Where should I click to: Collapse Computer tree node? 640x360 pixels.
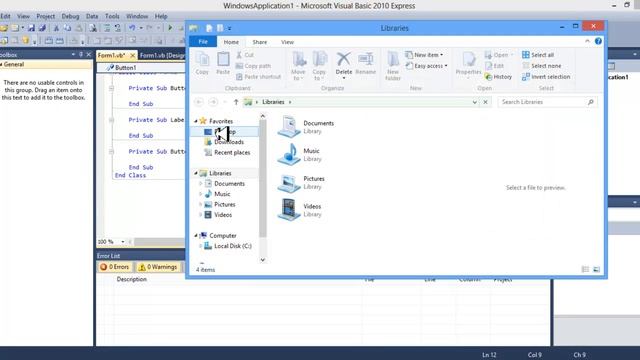click(x=196, y=236)
